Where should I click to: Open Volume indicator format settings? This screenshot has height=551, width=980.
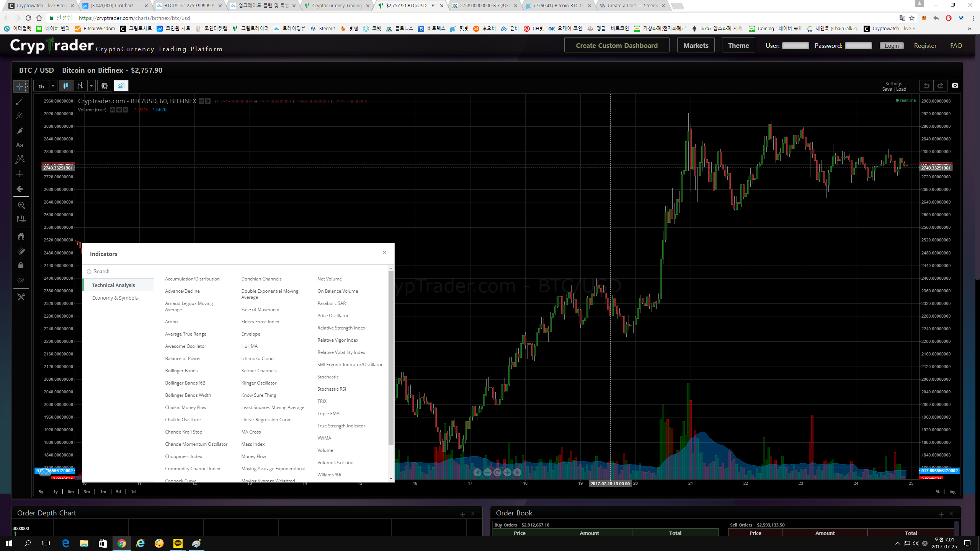point(119,110)
